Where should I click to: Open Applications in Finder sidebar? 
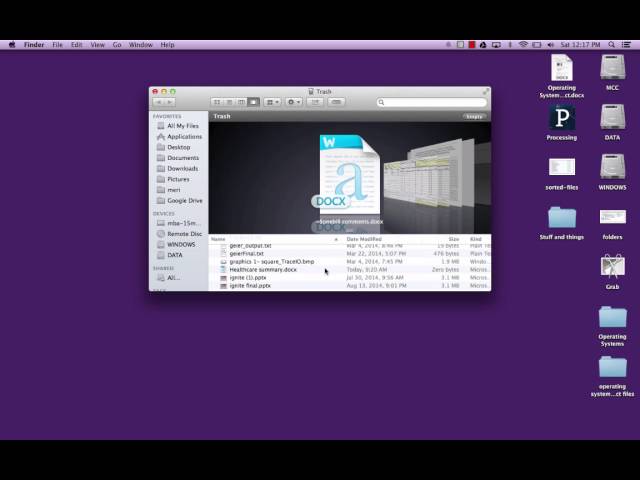(x=180, y=136)
